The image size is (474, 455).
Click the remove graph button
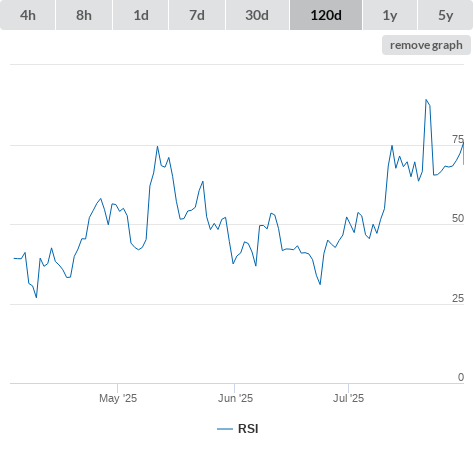pos(426,45)
